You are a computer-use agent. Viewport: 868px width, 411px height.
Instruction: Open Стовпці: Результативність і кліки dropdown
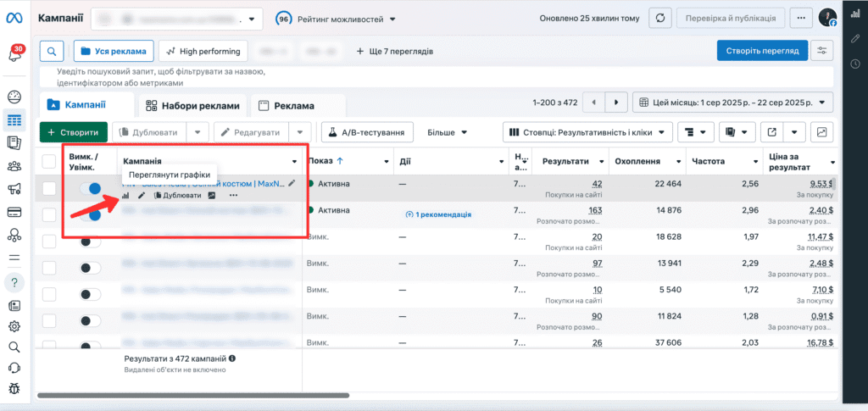point(587,132)
